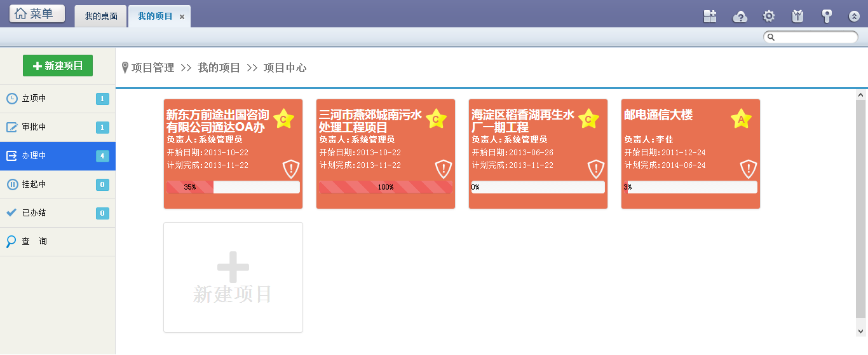Click the 100% progress bar
868x355 pixels.
pos(386,187)
